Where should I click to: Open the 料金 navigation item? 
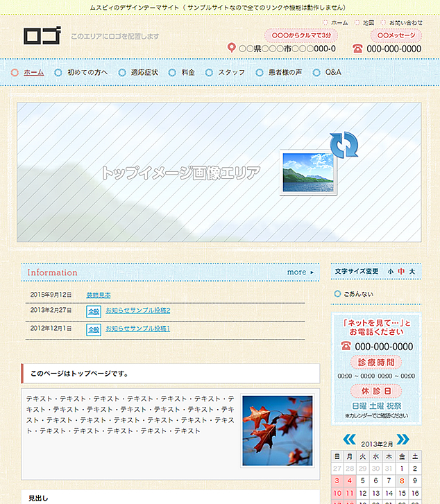pos(188,72)
